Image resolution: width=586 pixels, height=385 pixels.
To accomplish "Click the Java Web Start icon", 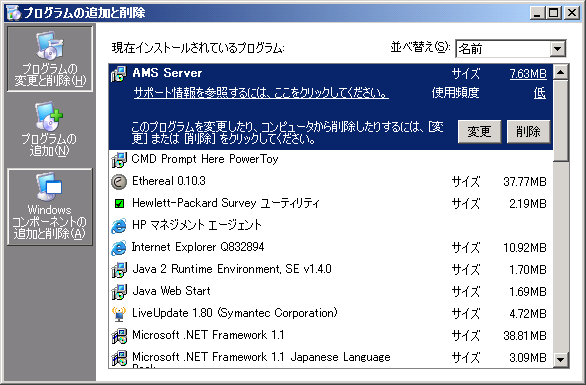I will (119, 292).
